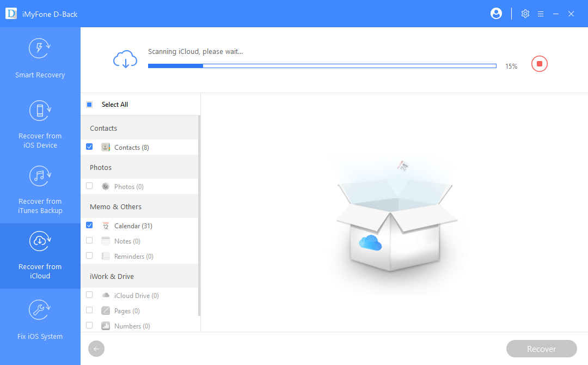
Task: Click the iMyFone D-Back logo icon
Action: (11, 14)
